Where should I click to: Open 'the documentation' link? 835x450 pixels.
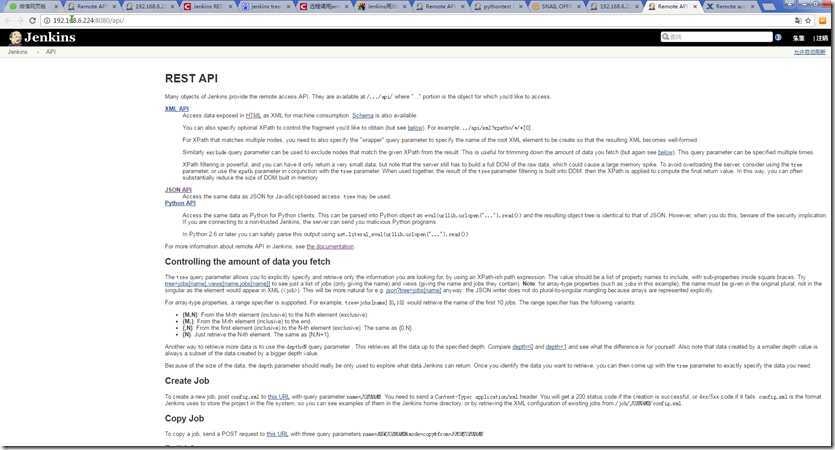pyautogui.click(x=330, y=247)
